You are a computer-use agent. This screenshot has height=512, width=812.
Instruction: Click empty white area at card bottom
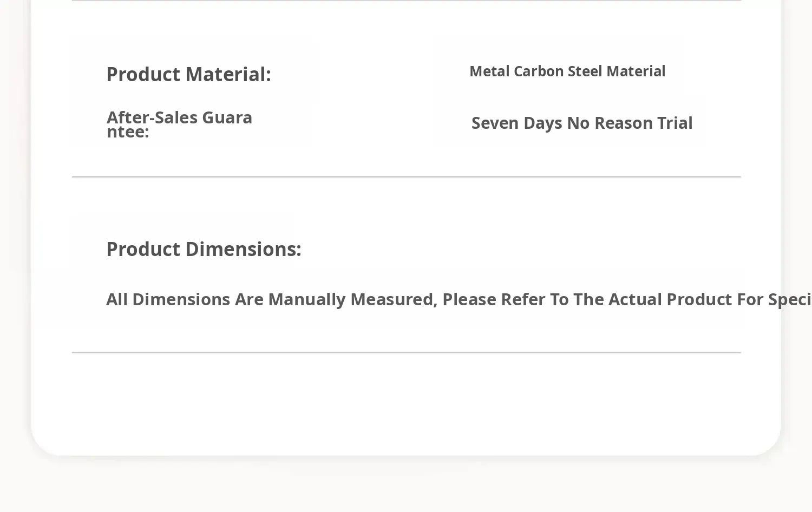(x=406, y=406)
